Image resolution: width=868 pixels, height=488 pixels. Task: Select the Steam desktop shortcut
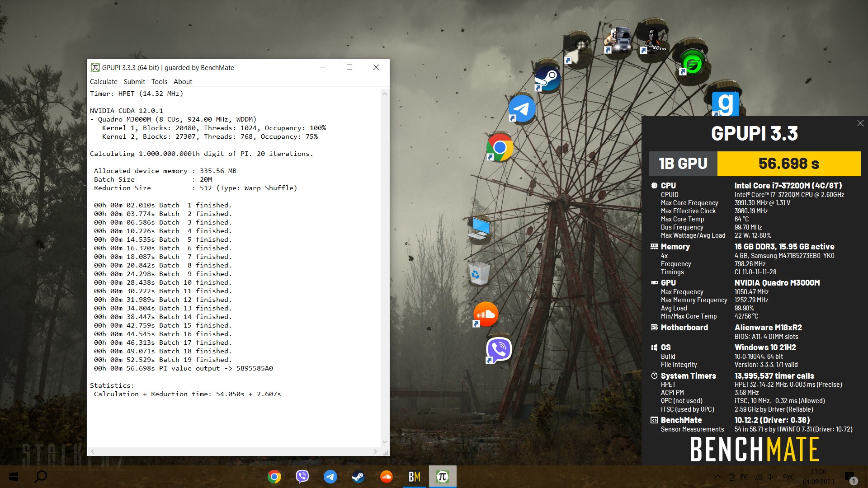(547, 79)
